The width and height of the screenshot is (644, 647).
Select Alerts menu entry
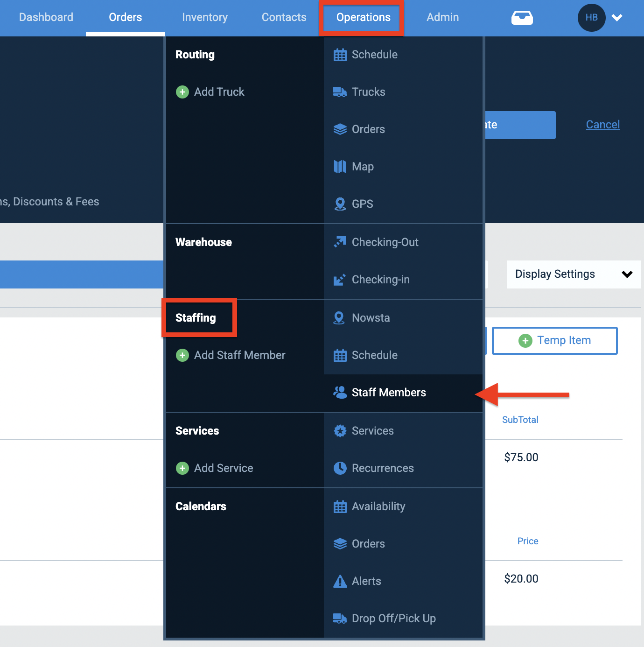coord(403,581)
